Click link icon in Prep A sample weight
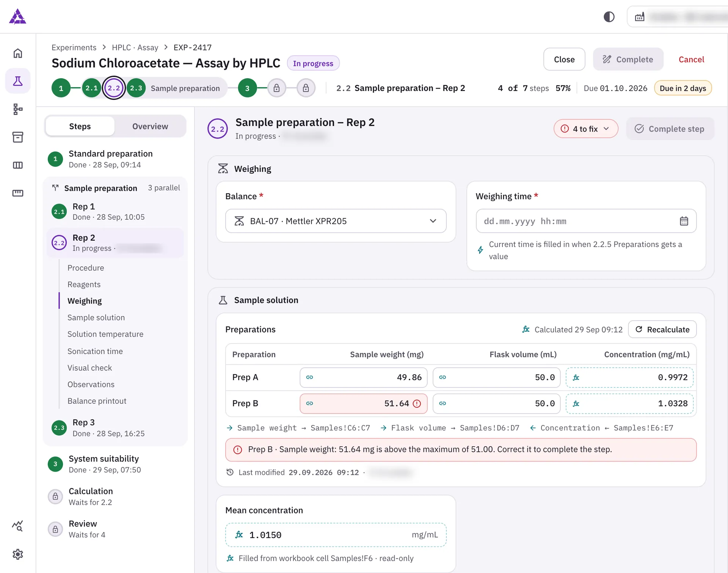This screenshot has height=573, width=728. (310, 377)
